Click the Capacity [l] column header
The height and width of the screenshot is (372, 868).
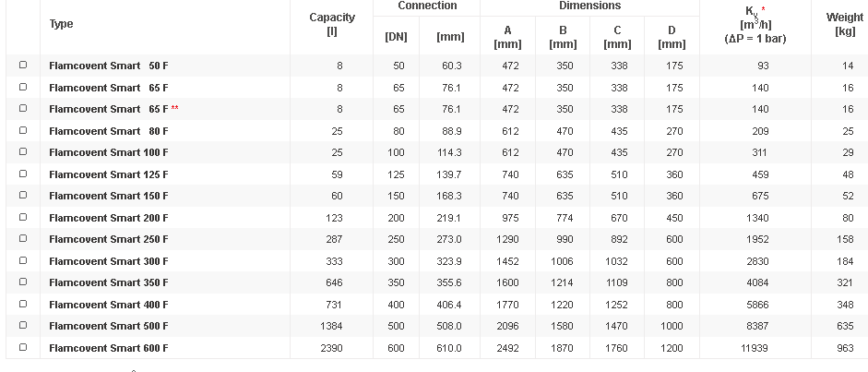point(331,24)
